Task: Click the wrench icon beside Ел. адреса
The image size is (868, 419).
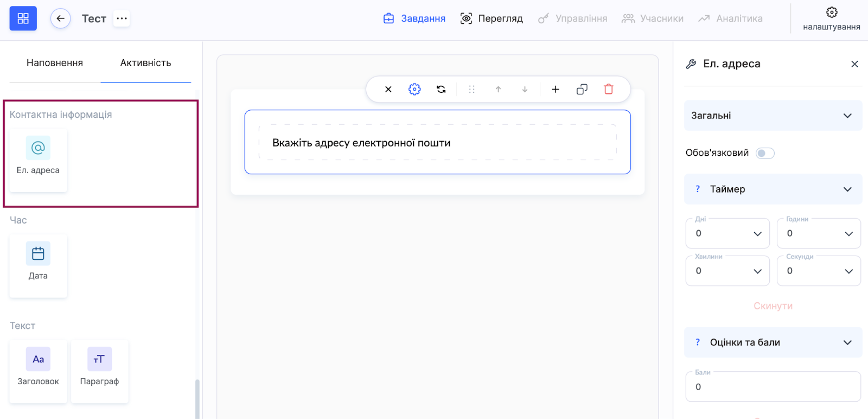Action: (x=691, y=64)
